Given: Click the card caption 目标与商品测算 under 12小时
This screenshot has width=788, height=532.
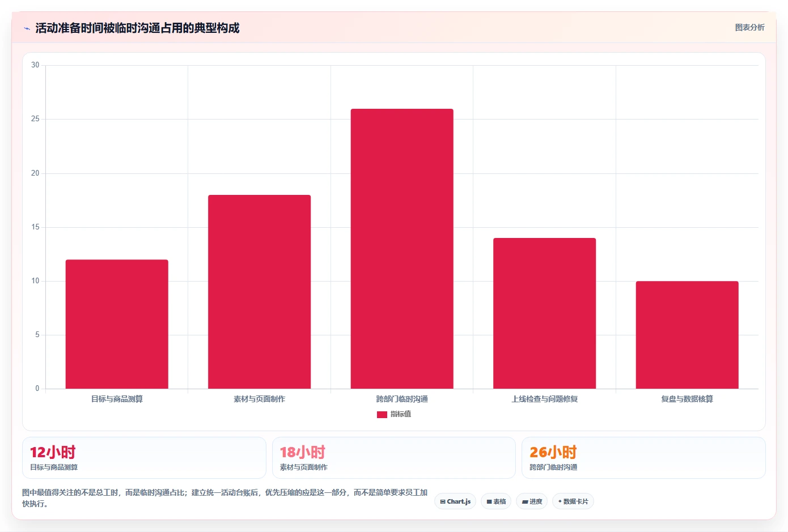Looking at the screenshot, I should 54,467.
